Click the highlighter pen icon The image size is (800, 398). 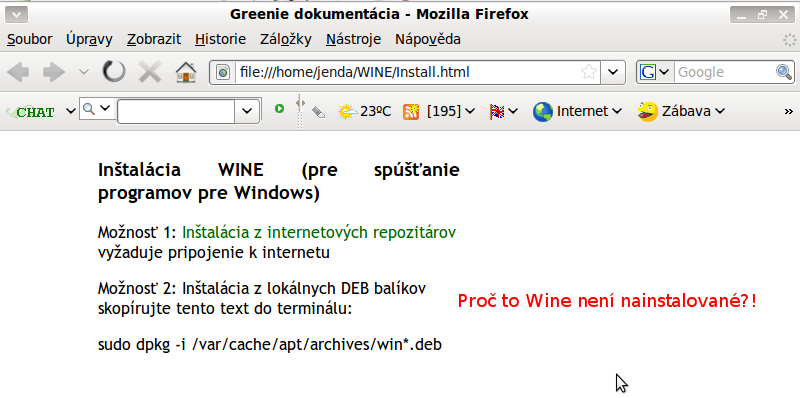pyautogui.click(x=318, y=112)
